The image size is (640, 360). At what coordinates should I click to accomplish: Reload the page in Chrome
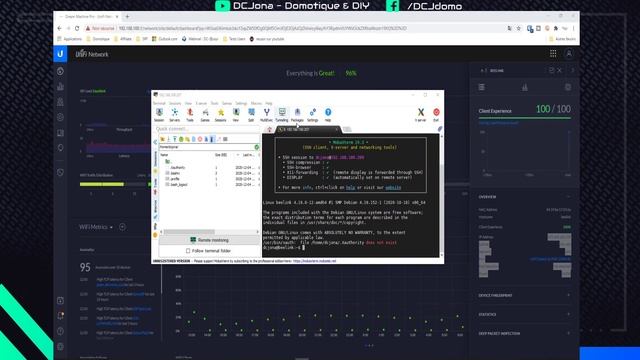click(77, 28)
